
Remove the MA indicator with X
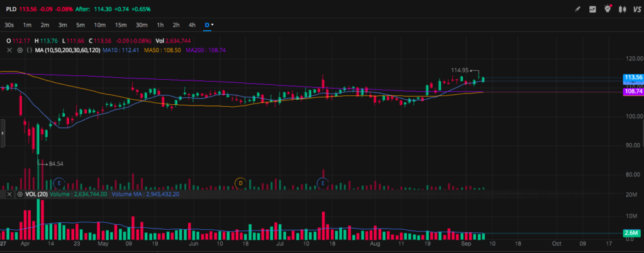coord(9,50)
